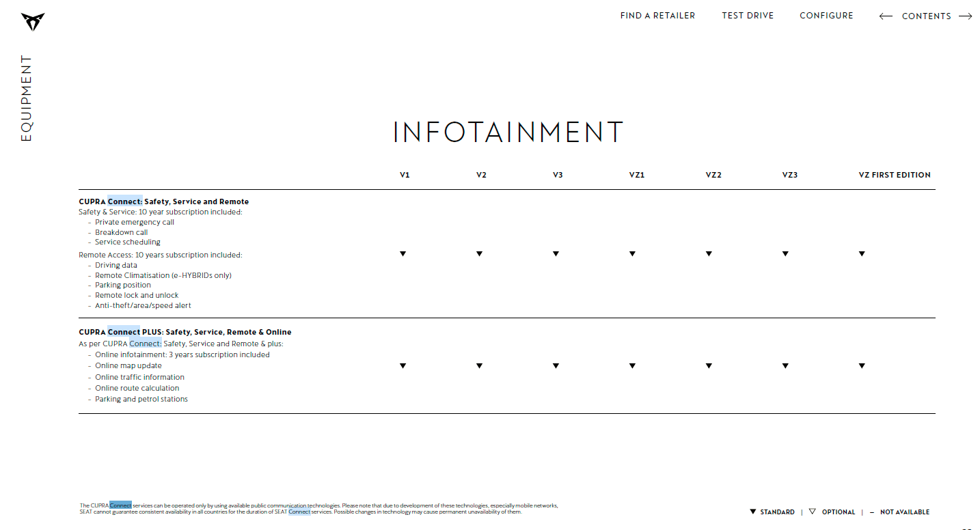Select the VZ FIRST EDITION column header
This screenshot has width=980, height=530.
(895, 175)
